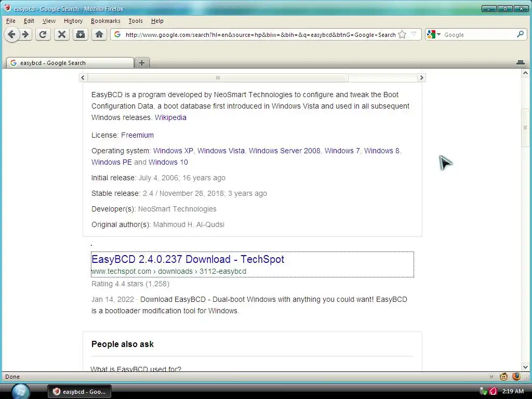Click the horizontal scrollbar thumb
Image resolution: width=532 pixels, height=399 pixels.
(x=218, y=78)
